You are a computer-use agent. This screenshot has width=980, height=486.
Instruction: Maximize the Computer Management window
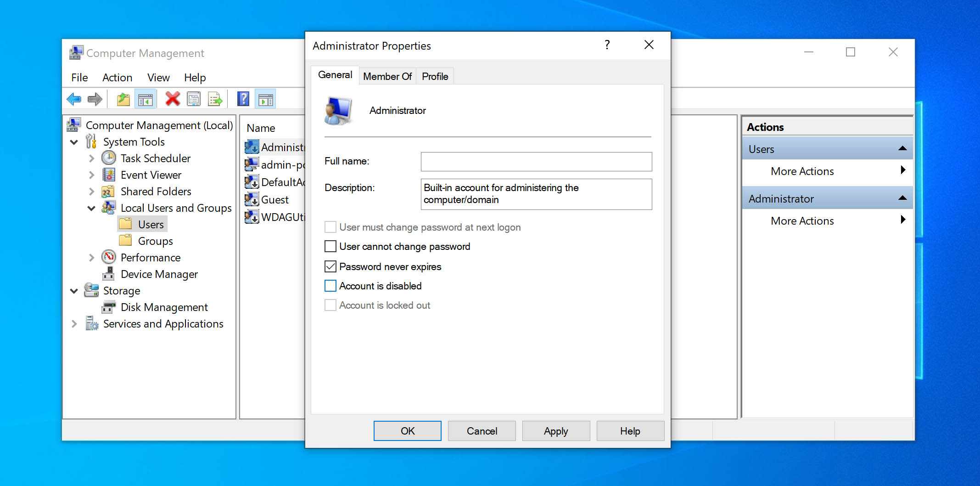coord(851,52)
